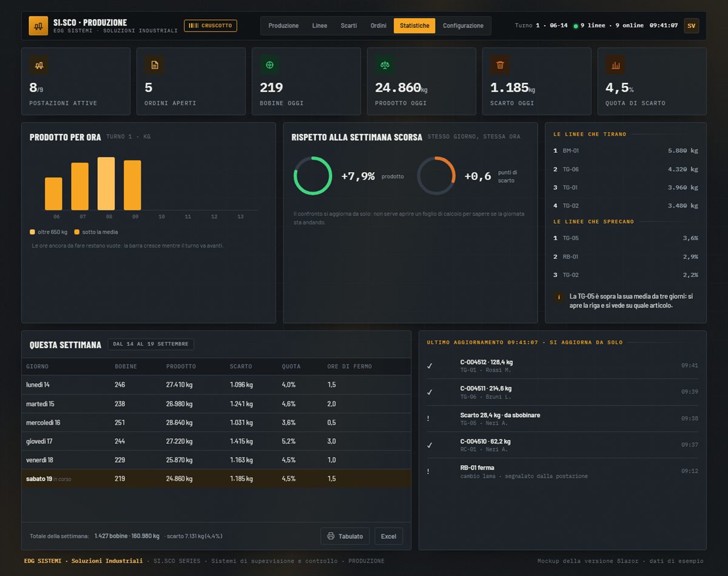Switch to the Linee tab

[x=320, y=26]
